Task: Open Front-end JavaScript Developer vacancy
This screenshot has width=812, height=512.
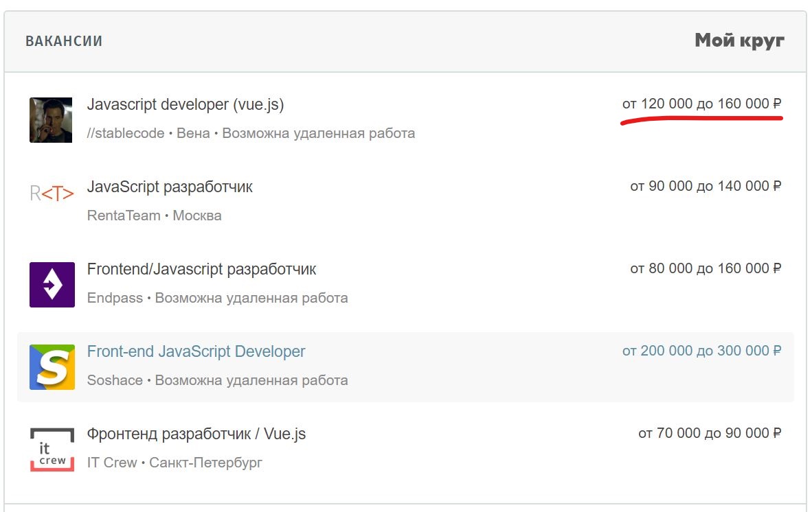Action: pos(196,351)
